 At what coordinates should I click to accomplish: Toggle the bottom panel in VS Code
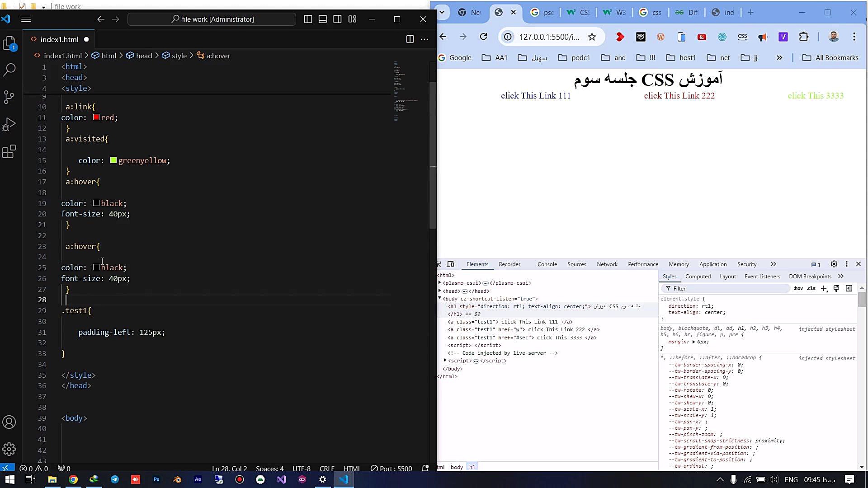[x=323, y=19]
